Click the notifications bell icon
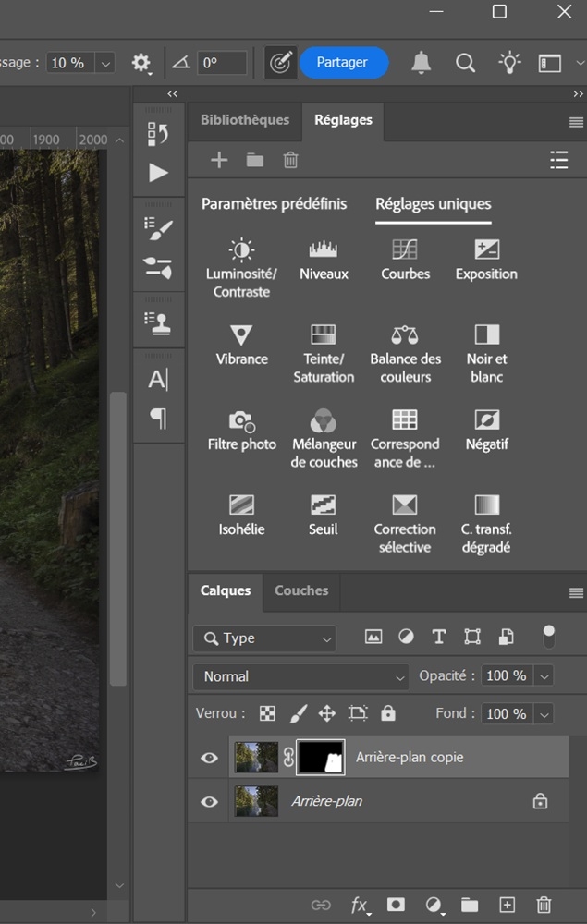 coord(421,63)
